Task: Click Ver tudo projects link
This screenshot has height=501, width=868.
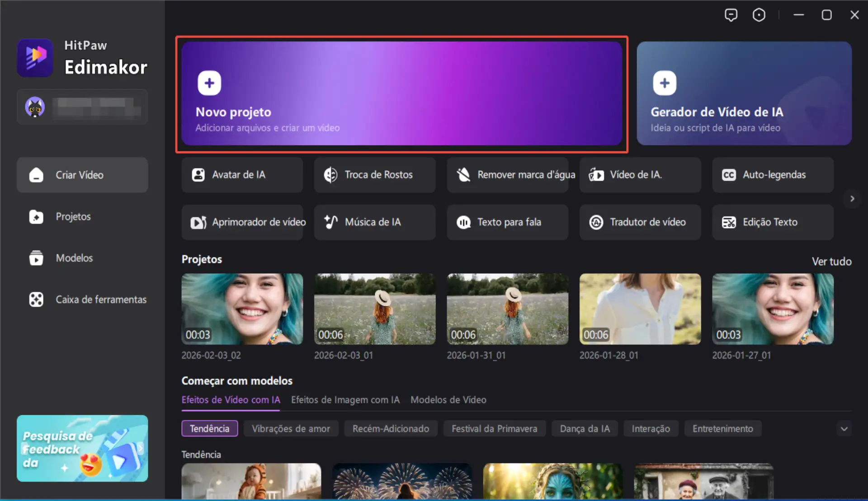Action: click(x=831, y=262)
